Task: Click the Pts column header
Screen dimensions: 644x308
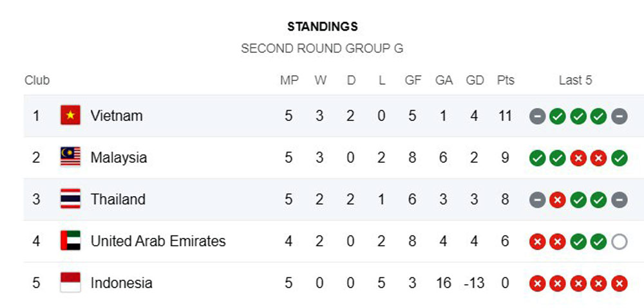Action: [506, 80]
